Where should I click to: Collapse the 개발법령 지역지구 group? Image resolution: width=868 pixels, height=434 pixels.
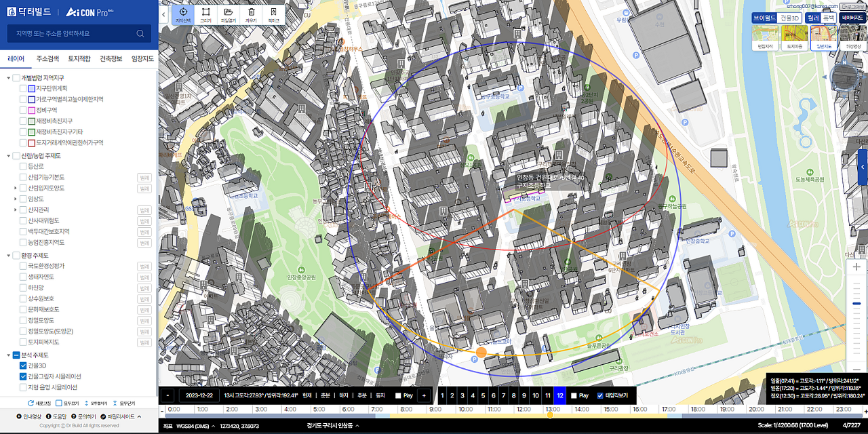(x=8, y=78)
